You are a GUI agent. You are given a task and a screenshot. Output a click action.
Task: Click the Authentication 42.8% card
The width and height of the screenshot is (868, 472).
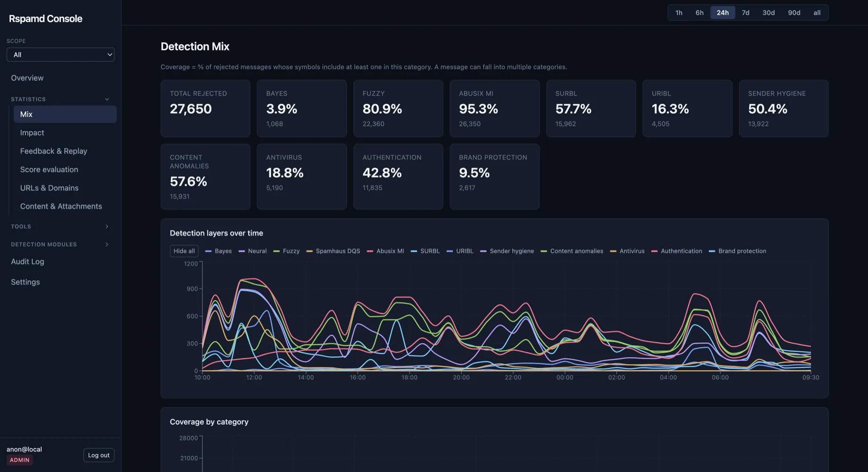pos(398,177)
